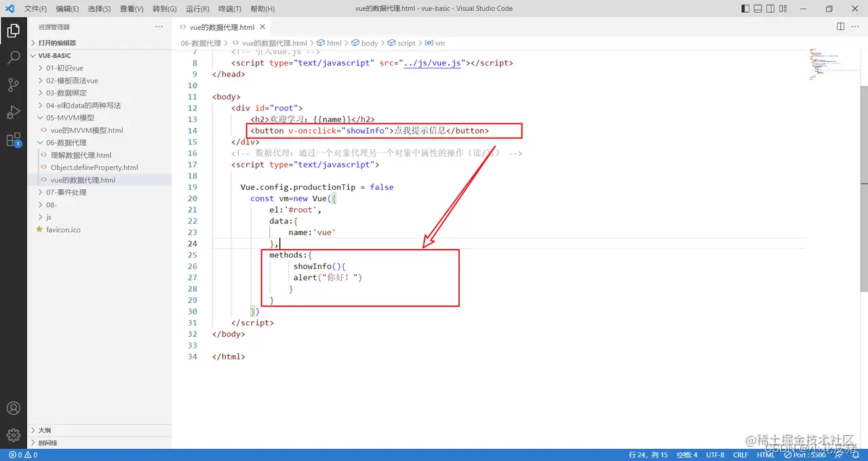Follow the ../js/vue.js link in code

click(x=432, y=63)
